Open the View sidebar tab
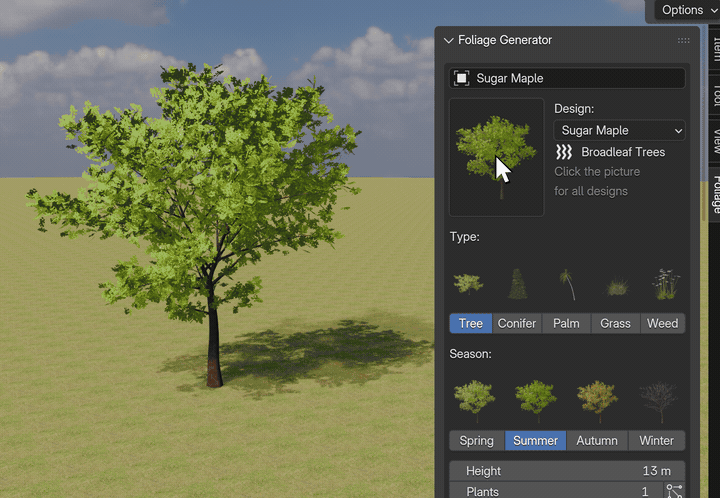Image resolution: width=720 pixels, height=498 pixels. [715, 141]
